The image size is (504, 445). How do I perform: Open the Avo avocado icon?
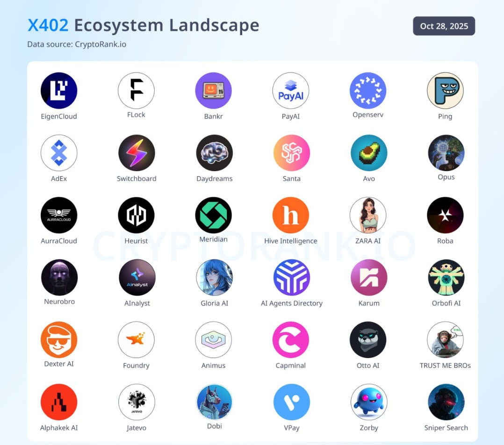click(x=369, y=153)
